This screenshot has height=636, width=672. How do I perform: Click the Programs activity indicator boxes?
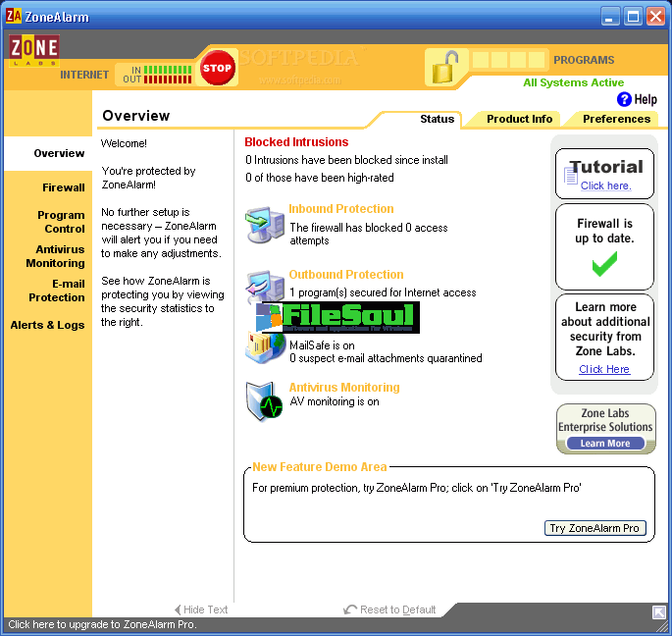tap(509, 60)
